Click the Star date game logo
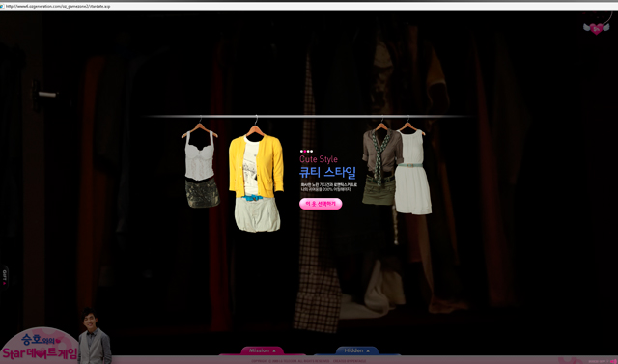618x364 pixels. 40,347
